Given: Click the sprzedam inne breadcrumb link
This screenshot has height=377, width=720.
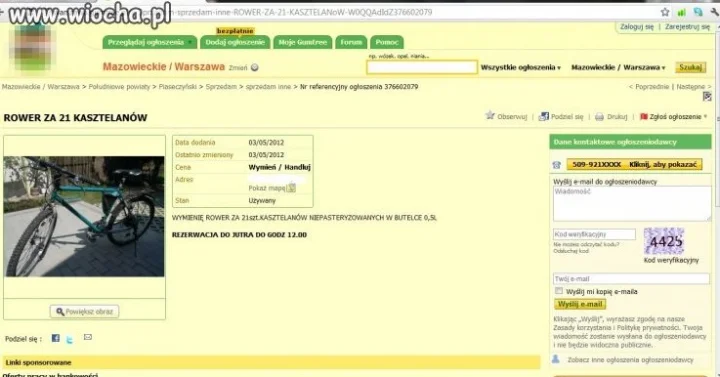Looking at the screenshot, I should click(268, 87).
